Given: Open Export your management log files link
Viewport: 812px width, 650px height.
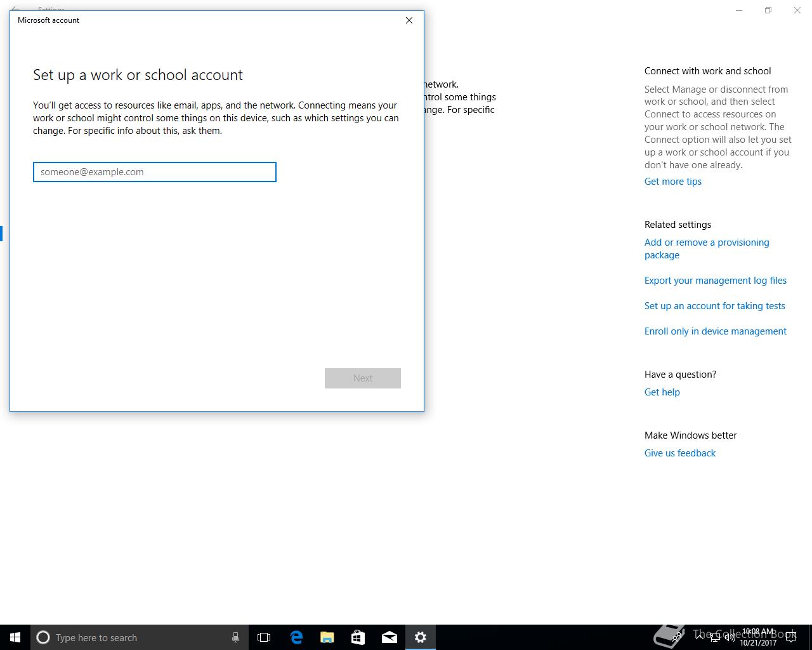Looking at the screenshot, I should point(716,281).
